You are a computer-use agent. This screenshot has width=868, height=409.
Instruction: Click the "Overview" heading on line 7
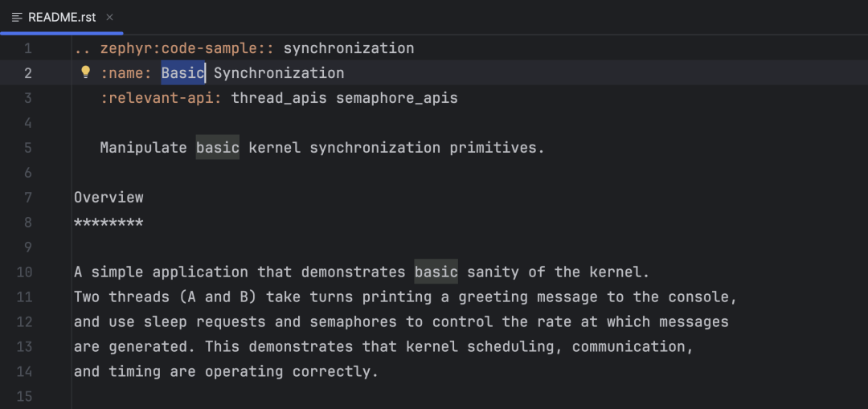(x=108, y=198)
